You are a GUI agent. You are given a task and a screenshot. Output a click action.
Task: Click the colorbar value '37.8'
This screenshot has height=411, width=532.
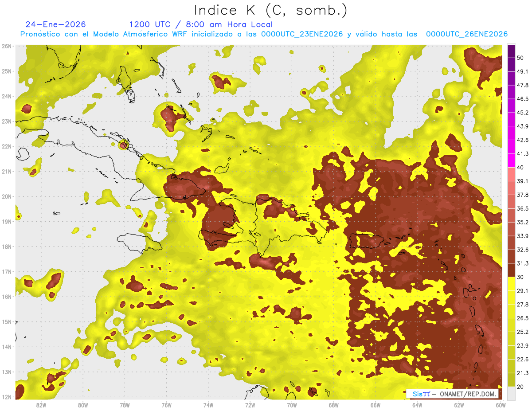tap(523, 195)
